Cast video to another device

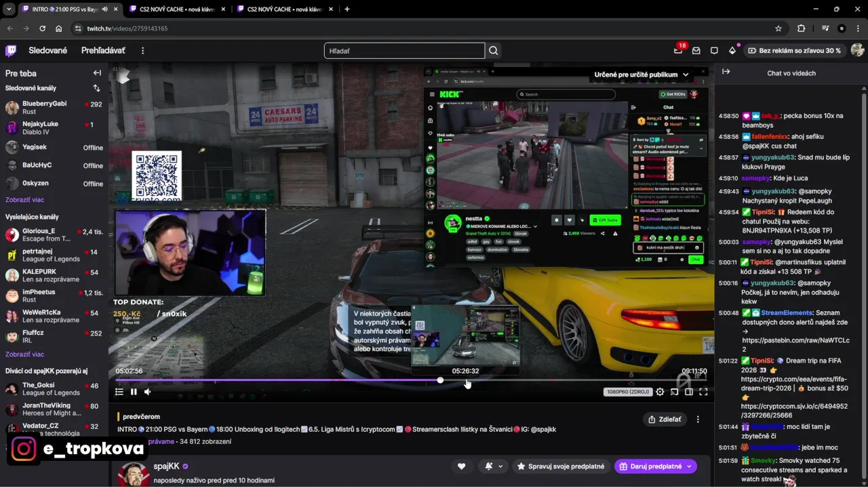[x=674, y=392]
